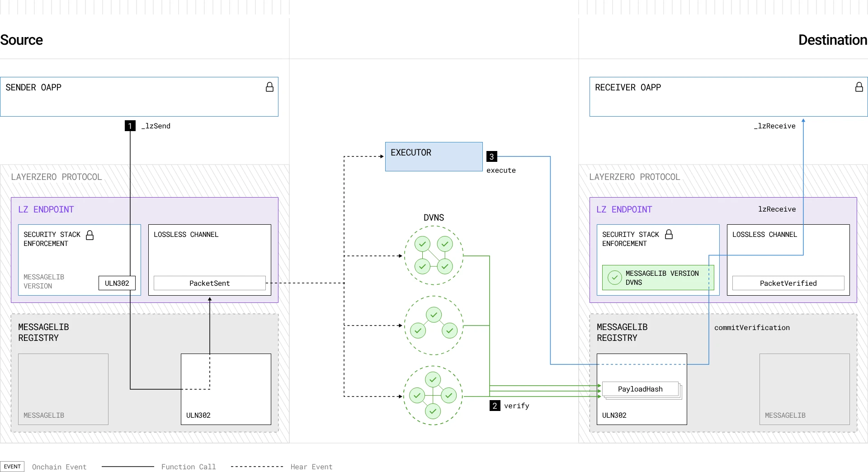868x472 pixels.
Task: Click the lock icon in Sender OApp box
Action: (x=269, y=87)
